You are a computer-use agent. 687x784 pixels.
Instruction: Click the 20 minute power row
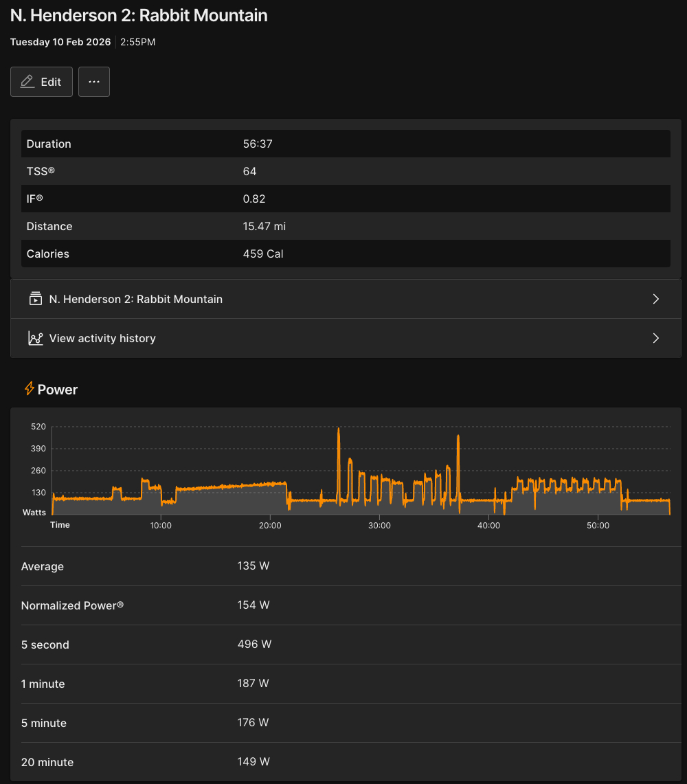(346, 762)
